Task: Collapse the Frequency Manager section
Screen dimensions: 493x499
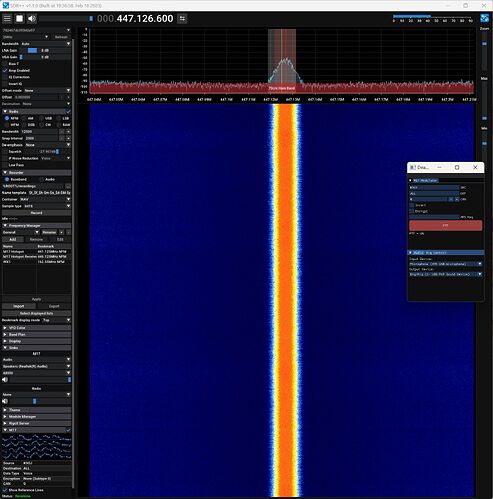Action: pos(36,226)
